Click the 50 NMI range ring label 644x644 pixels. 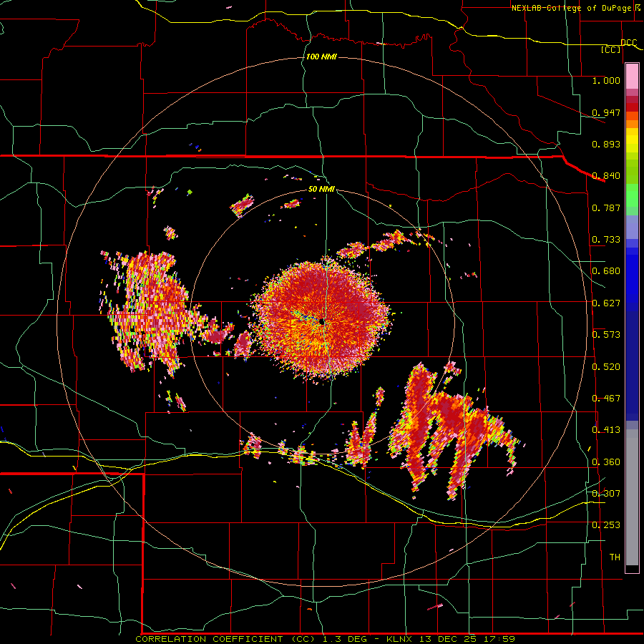(x=321, y=189)
